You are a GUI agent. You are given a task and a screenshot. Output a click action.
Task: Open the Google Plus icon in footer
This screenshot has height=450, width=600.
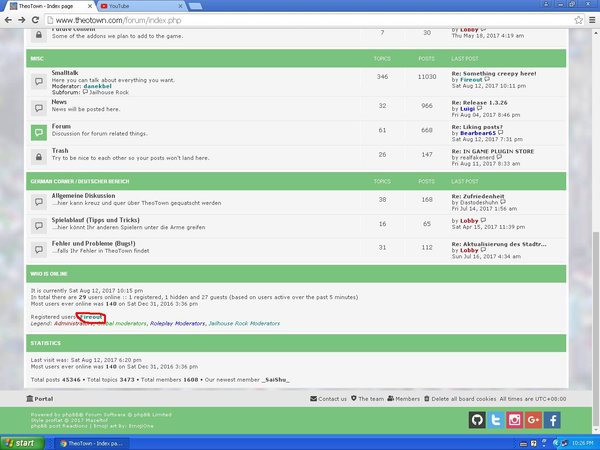coord(533,420)
